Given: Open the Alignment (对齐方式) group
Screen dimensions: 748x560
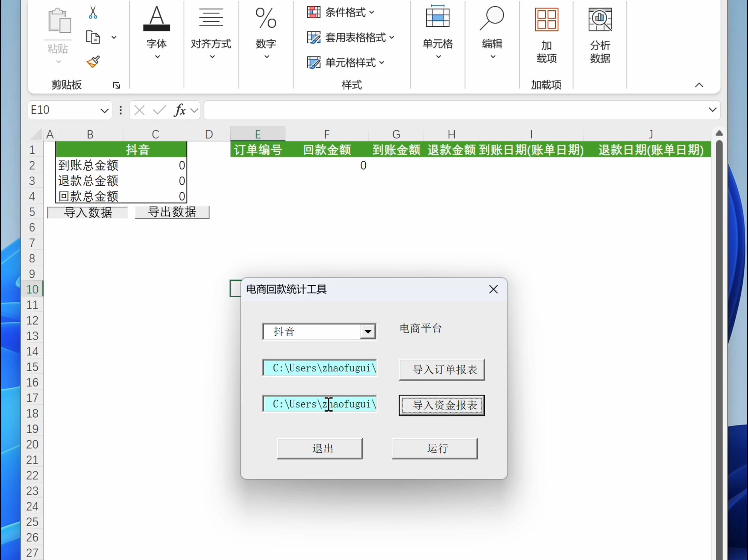Looking at the screenshot, I should pyautogui.click(x=211, y=33).
